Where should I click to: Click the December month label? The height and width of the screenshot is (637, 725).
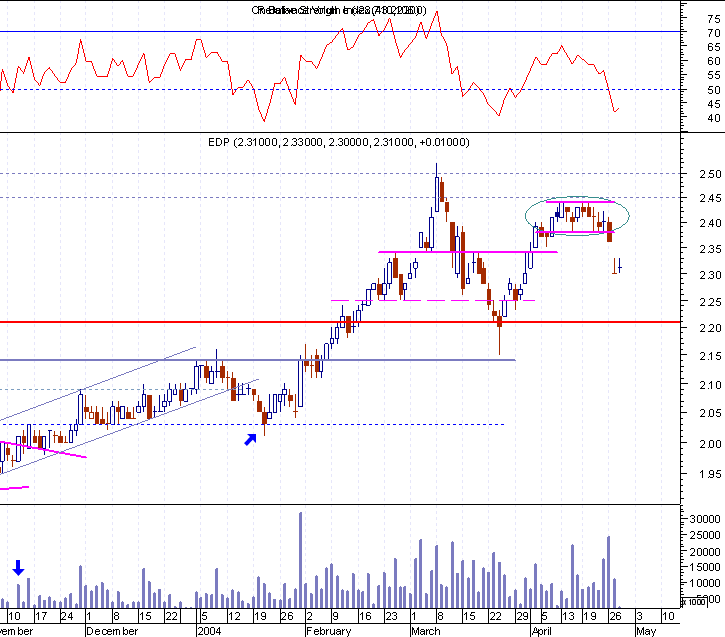click(112, 631)
